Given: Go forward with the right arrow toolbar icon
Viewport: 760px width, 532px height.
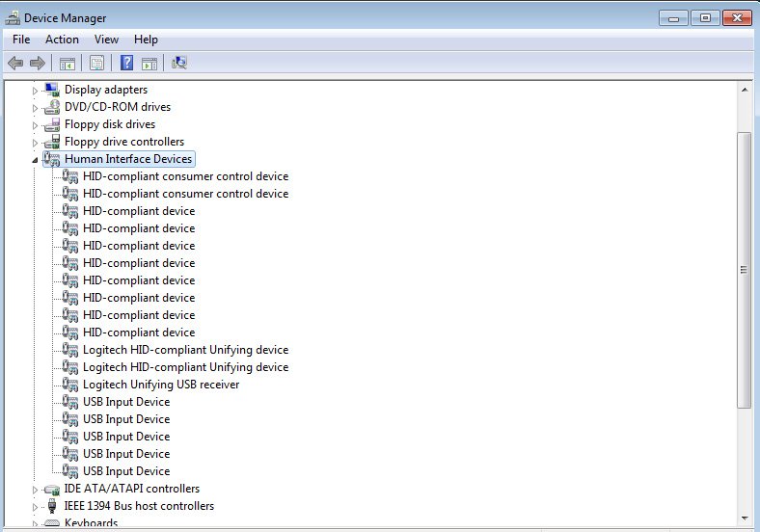Looking at the screenshot, I should [38, 63].
